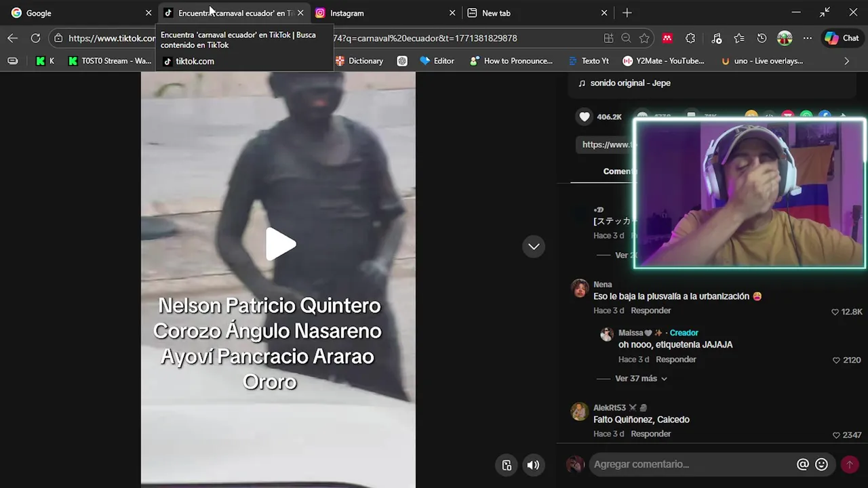Switch to the Google tab
The height and width of the screenshot is (488, 868).
81,13
